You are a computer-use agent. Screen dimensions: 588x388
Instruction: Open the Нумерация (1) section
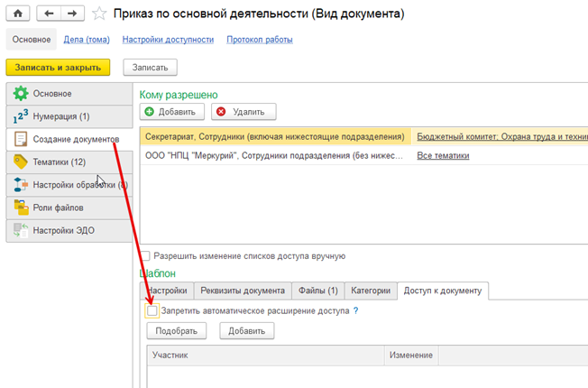(61, 116)
